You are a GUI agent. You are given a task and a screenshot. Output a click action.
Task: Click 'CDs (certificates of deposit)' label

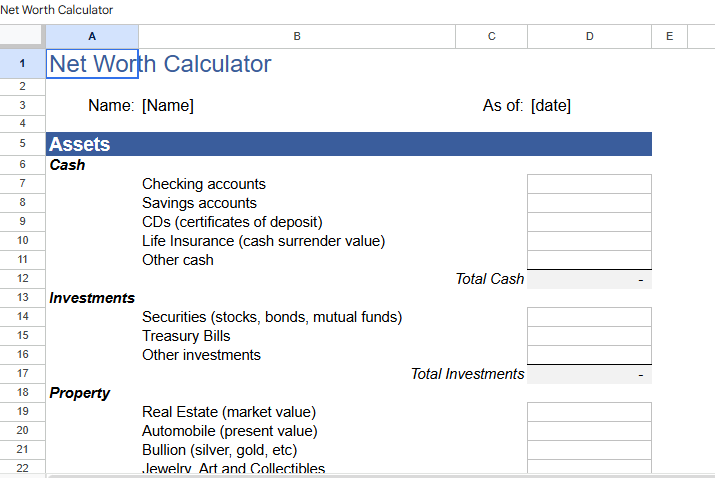pos(232,222)
